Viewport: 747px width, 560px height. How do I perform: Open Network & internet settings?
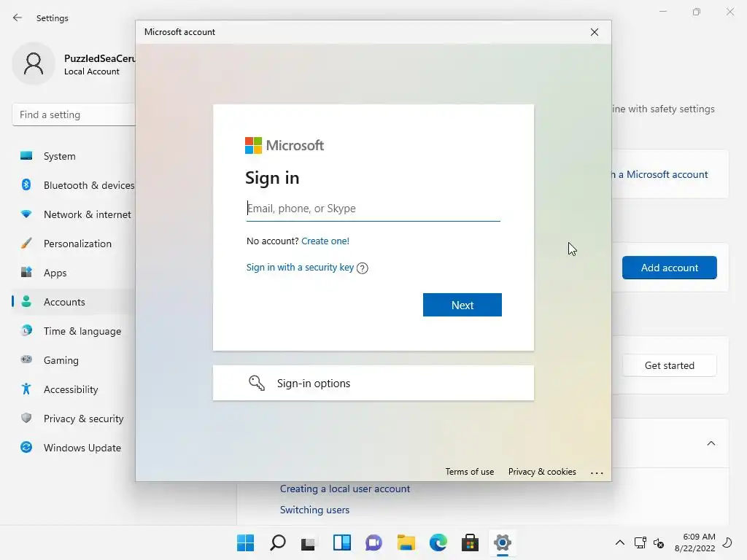(75, 214)
